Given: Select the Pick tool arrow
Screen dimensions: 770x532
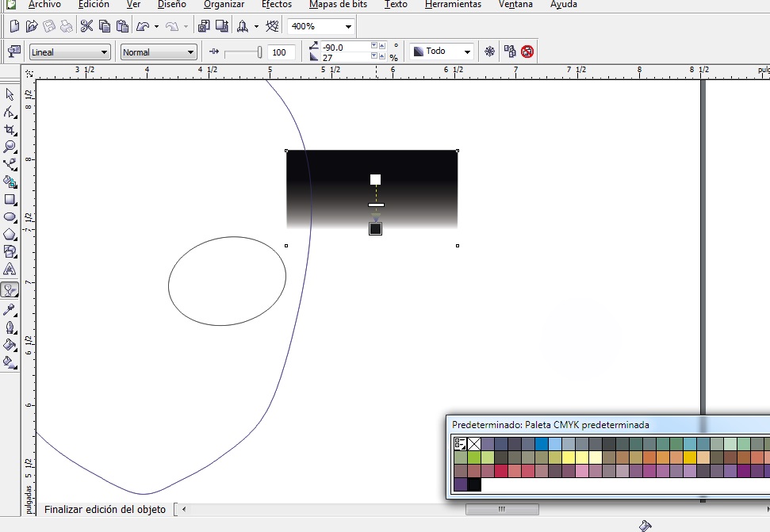Looking at the screenshot, I should (10, 94).
